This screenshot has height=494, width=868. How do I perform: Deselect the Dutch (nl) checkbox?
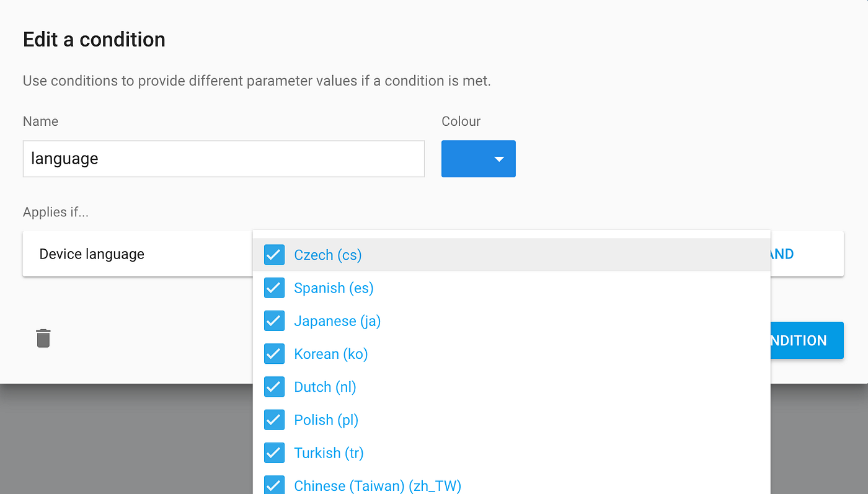[274, 387]
